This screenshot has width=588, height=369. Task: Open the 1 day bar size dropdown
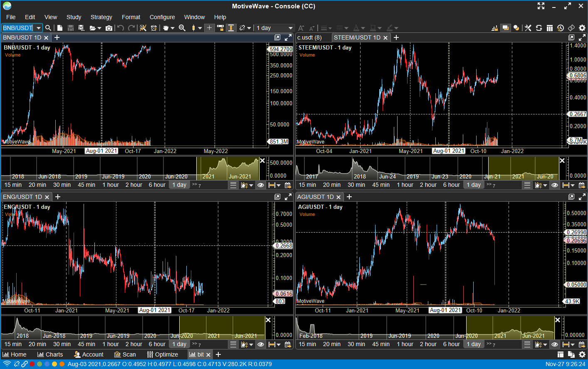point(274,28)
